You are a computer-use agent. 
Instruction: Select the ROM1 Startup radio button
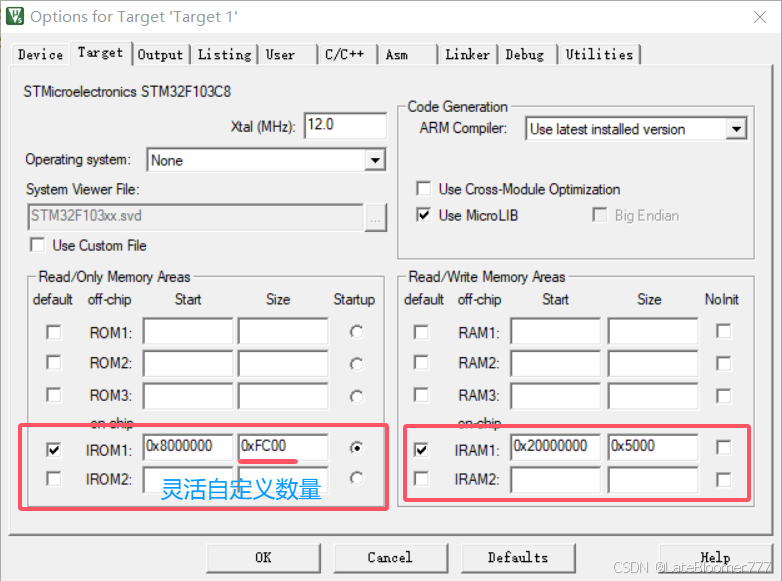pyautogui.click(x=356, y=332)
